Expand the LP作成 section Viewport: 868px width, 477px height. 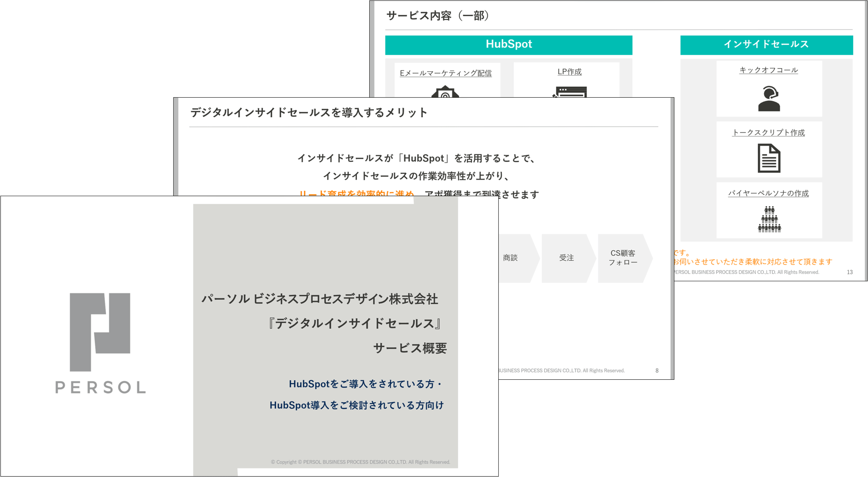pos(570,72)
